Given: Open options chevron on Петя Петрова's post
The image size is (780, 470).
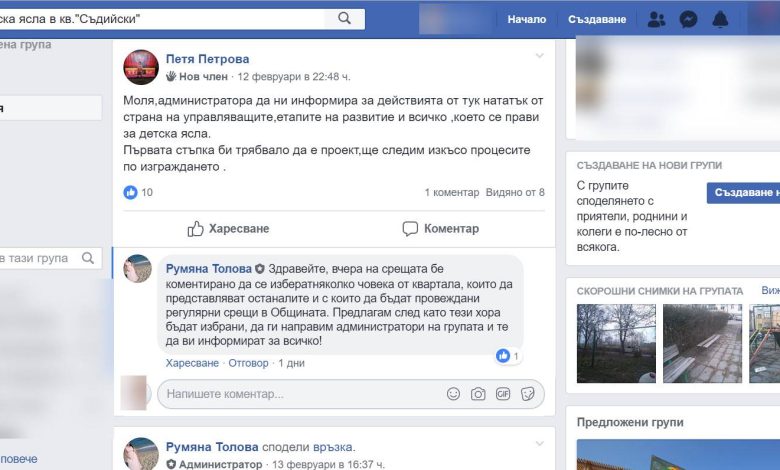Looking at the screenshot, I should 540,56.
